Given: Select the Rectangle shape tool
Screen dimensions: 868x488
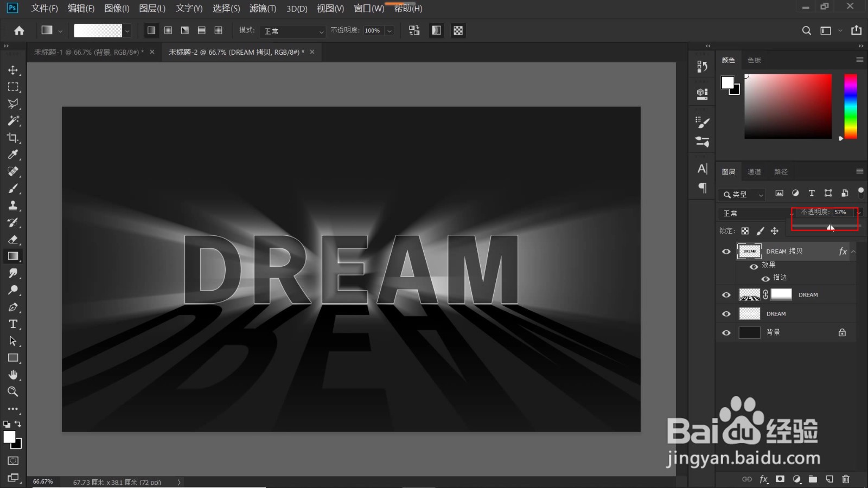Looking at the screenshot, I should click(x=13, y=358).
